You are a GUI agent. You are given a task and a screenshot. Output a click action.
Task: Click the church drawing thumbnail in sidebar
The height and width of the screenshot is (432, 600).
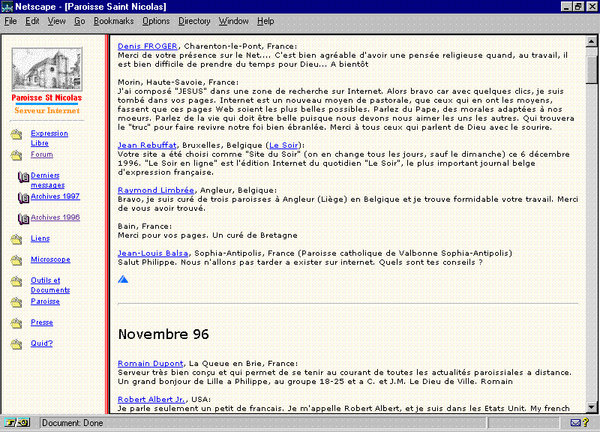[x=47, y=69]
